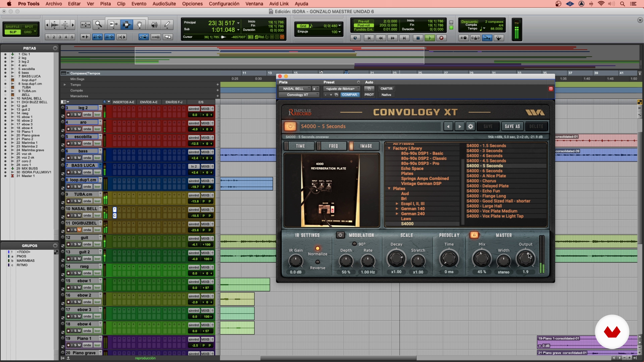The height and width of the screenshot is (362, 644).
Task: Select preset S4000 - Chorus
Action: tap(481, 181)
